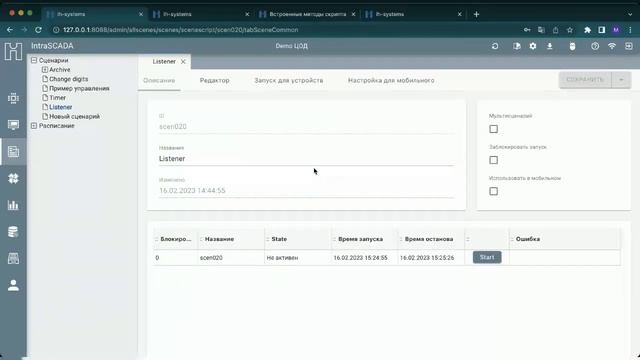Click the Wi-Fi connection status icon
This screenshot has height=360, width=640.
611,46
